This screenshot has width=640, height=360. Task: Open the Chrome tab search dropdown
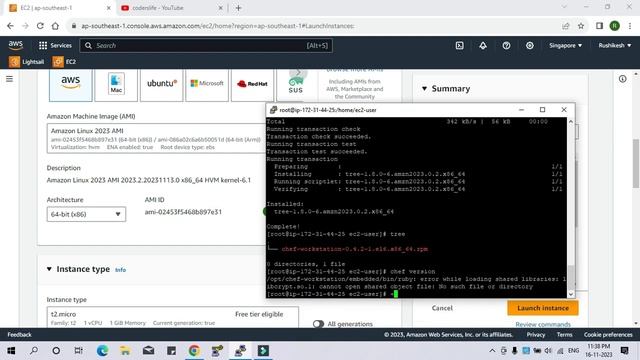point(564,7)
